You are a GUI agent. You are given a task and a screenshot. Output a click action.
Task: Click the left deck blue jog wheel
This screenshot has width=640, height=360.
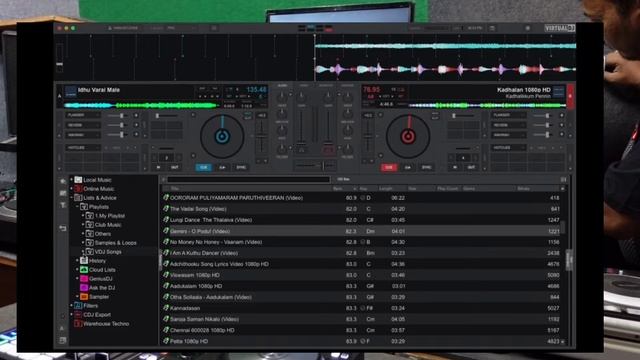[222, 136]
